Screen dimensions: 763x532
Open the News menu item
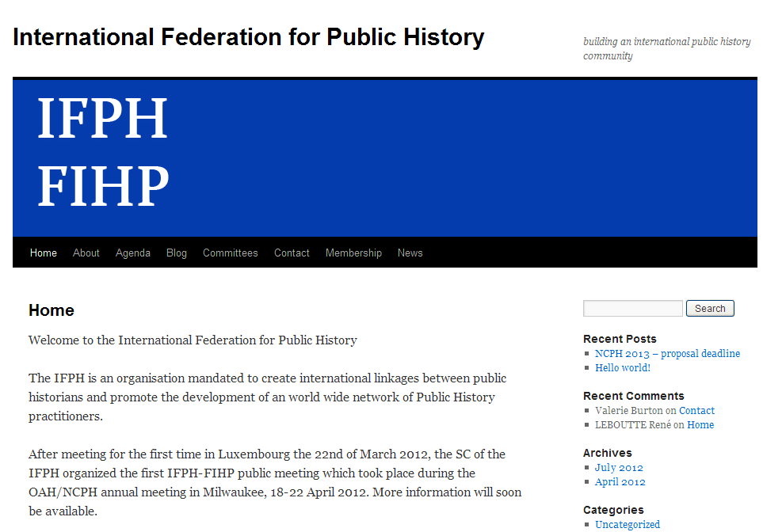(410, 253)
